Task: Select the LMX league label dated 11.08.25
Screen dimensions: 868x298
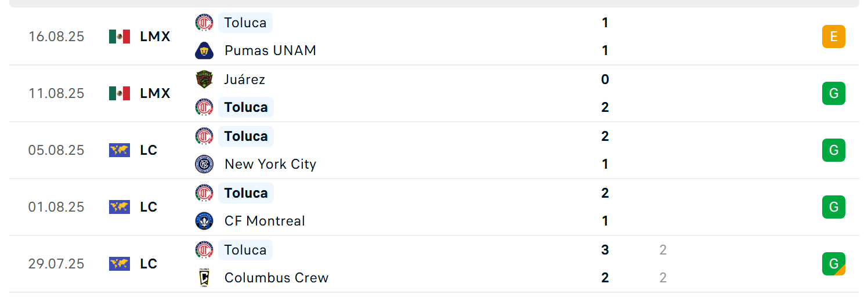Action: [x=155, y=93]
